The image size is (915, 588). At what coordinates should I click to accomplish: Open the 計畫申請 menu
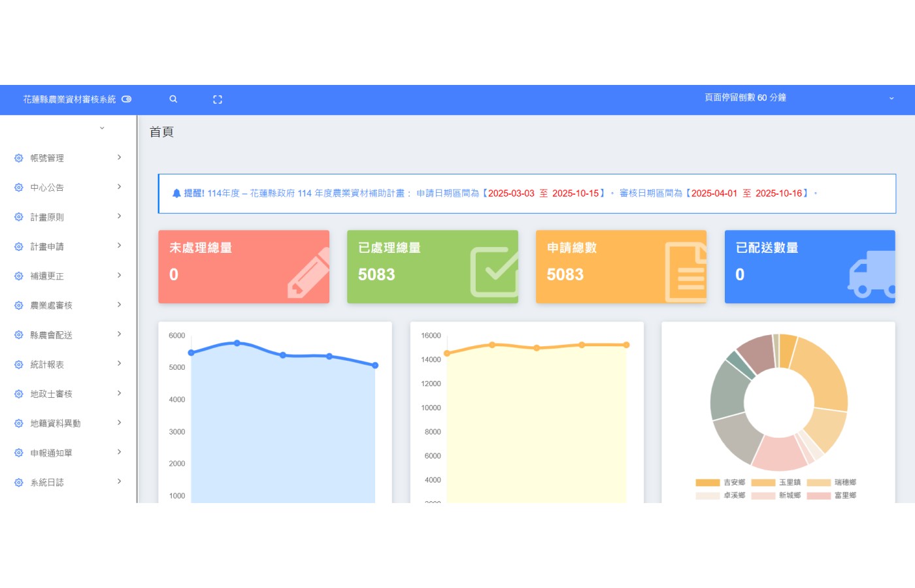tap(69, 246)
